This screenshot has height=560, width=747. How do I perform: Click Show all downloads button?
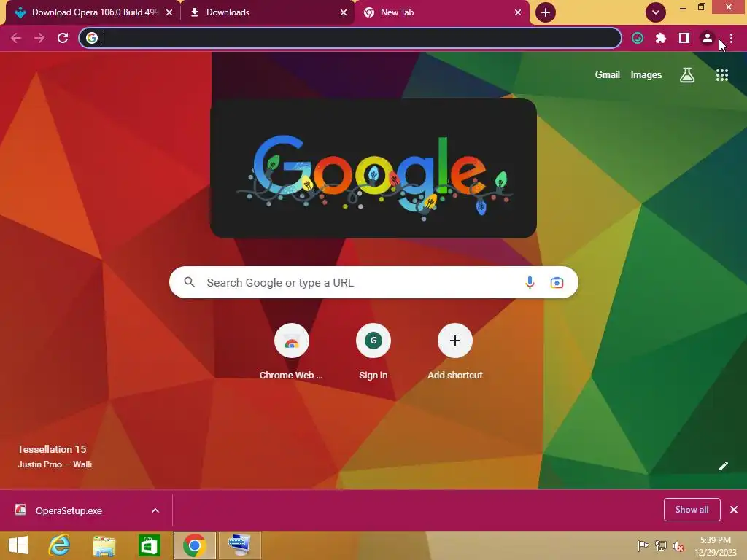pos(692,510)
